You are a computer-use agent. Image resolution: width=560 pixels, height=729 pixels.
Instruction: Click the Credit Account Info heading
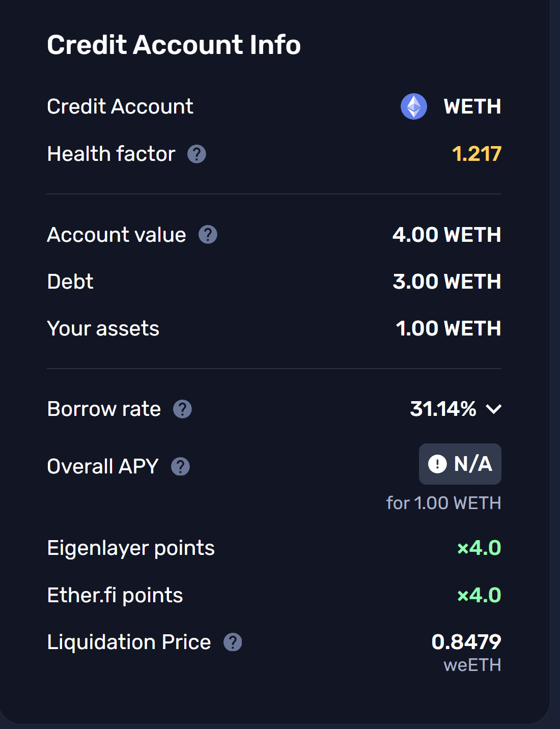point(174,45)
